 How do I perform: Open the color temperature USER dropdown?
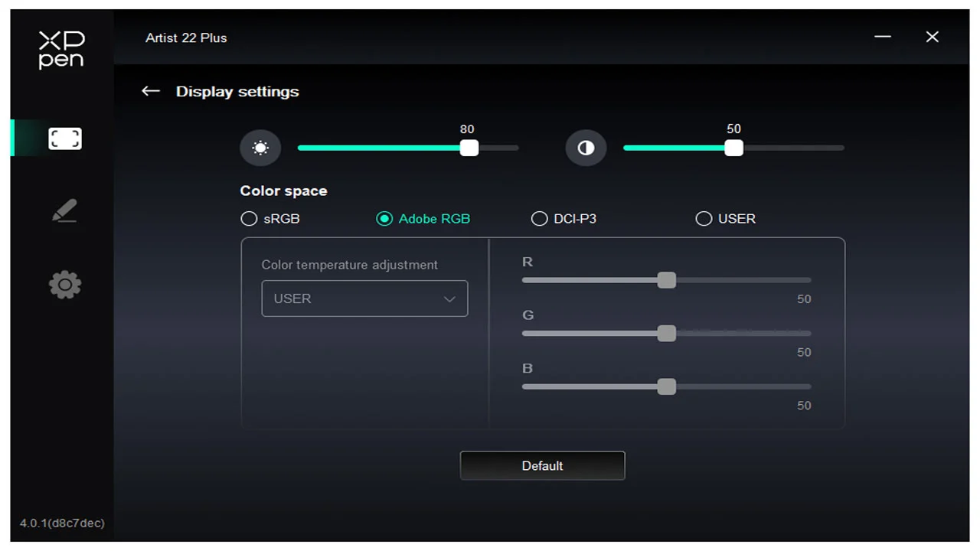pyautogui.click(x=364, y=298)
